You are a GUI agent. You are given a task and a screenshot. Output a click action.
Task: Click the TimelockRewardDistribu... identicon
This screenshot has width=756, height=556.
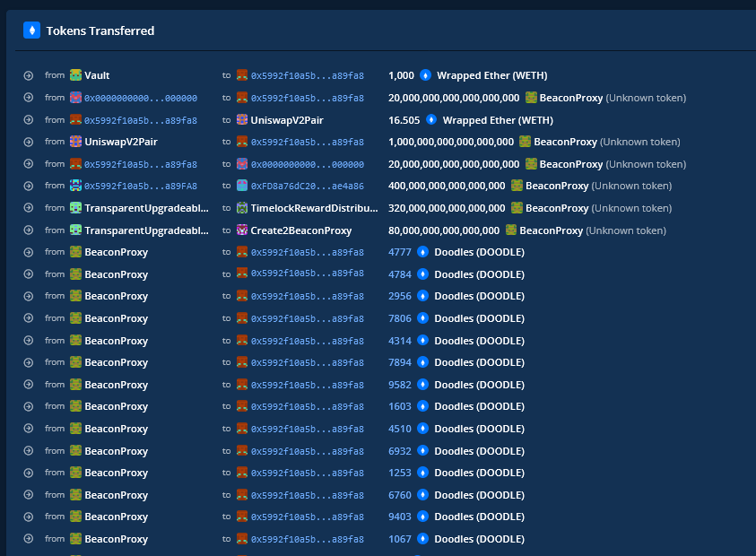pyautogui.click(x=242, y=208)
